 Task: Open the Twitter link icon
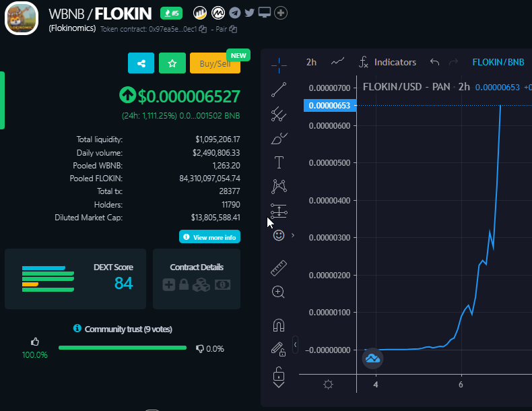tap(249, 13)
